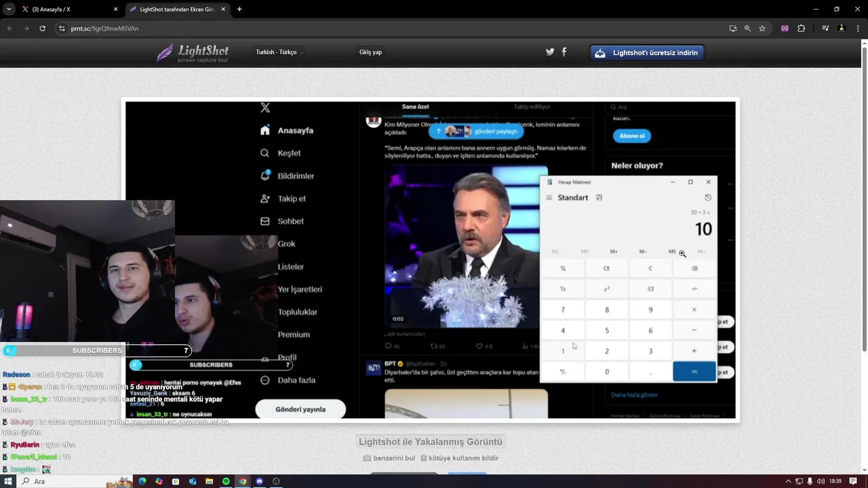Open Microsoft Store from the taskbar
Viewport: 868px width, 488px height.
click(176, 481)
